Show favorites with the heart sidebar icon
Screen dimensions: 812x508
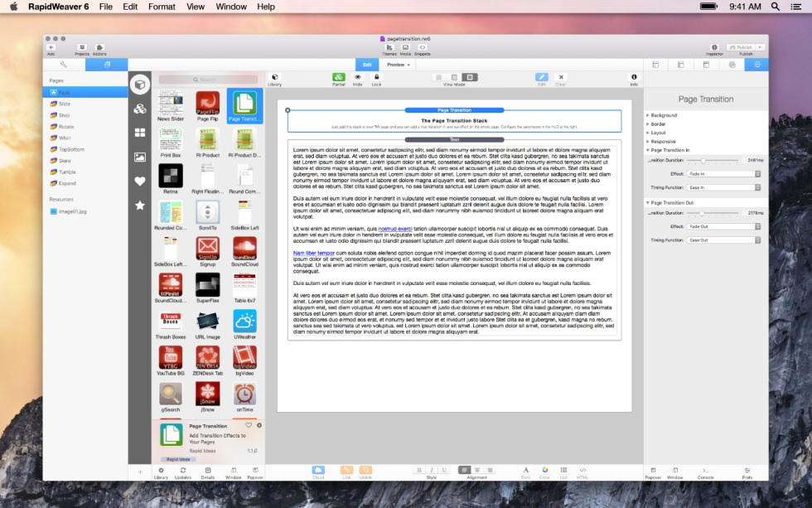(x=140, y=181)
